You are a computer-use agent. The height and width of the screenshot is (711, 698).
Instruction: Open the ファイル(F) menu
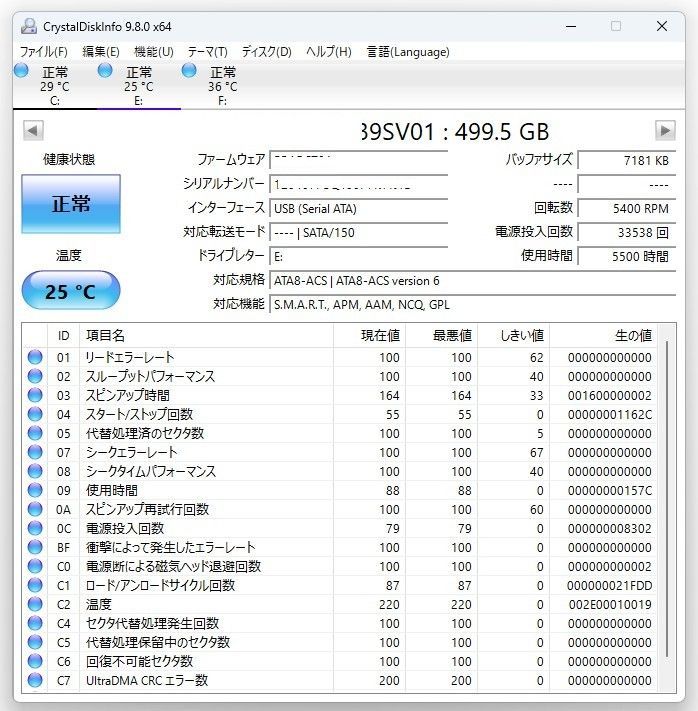pos(44,52)
